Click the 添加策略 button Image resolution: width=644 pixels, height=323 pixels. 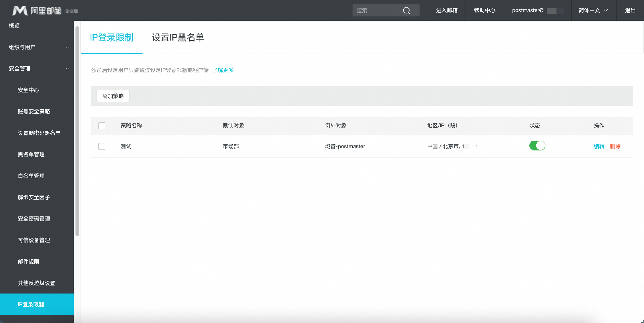(113, 96)
